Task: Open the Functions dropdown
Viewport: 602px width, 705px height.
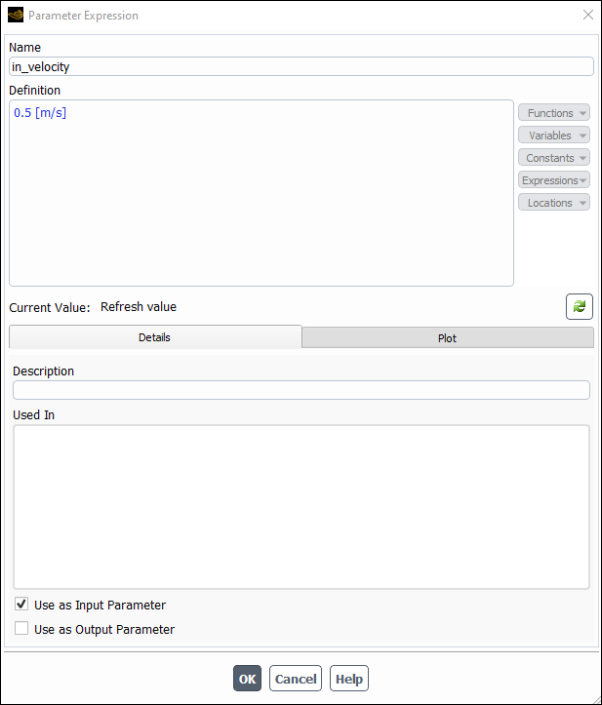Action: coord(554,113)
